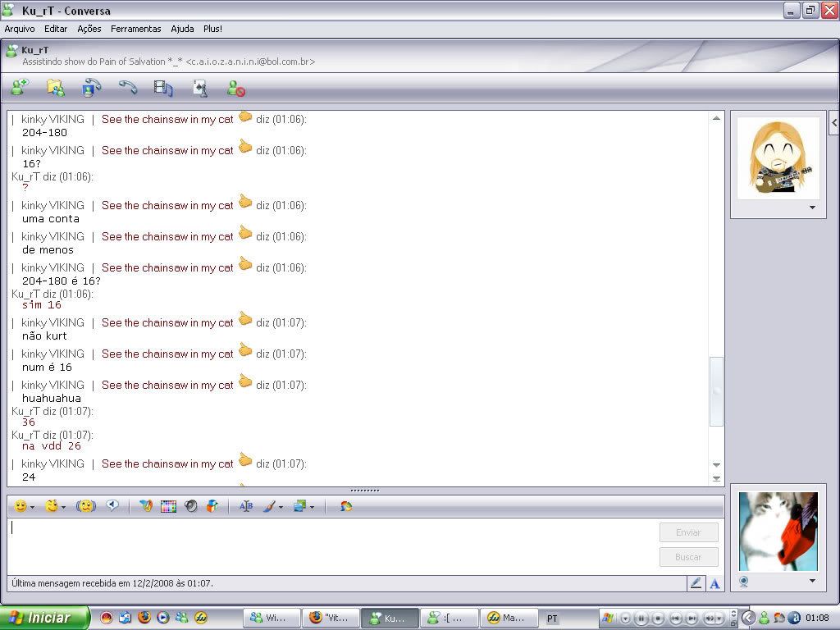This screenshot has width=840, height=630.
Task: Open the MSN butterfly search icon
Action: click(x=346, y=506)
